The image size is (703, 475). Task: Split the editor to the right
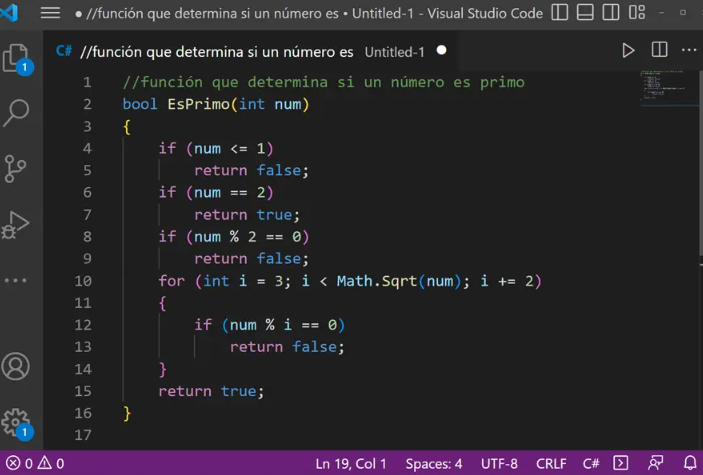660,50
